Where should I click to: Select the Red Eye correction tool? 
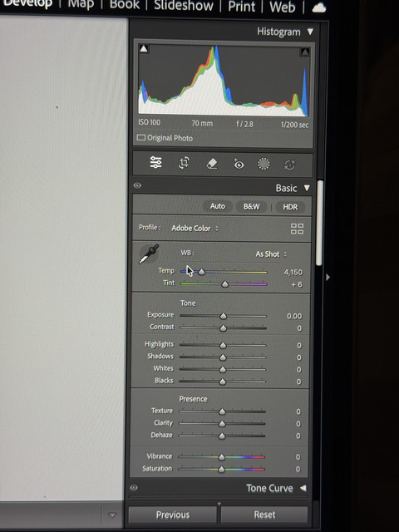click(239, 164)
